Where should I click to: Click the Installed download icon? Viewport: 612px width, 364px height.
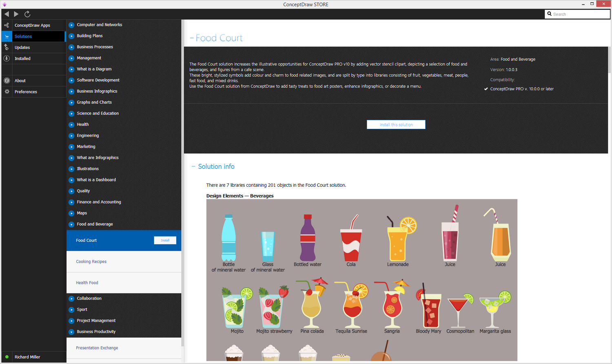click(7, 58)
